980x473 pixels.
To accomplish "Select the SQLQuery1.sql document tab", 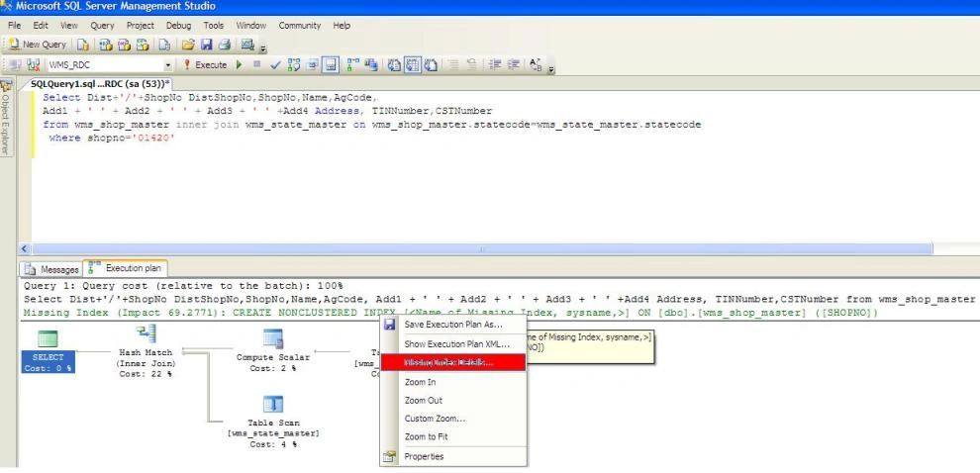I will [100, 84].
